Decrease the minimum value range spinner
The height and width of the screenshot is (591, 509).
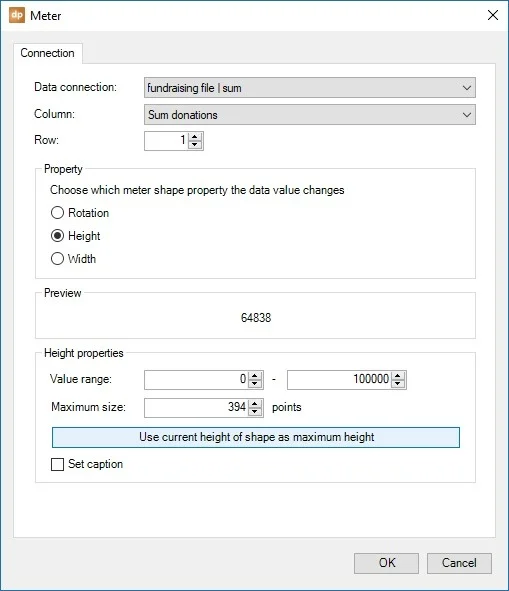coord(255,384)
